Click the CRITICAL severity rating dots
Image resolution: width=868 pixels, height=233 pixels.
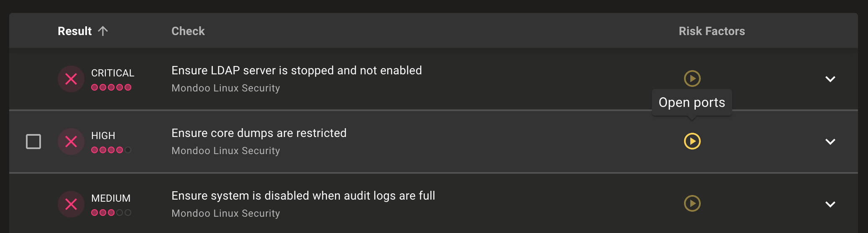111,87
